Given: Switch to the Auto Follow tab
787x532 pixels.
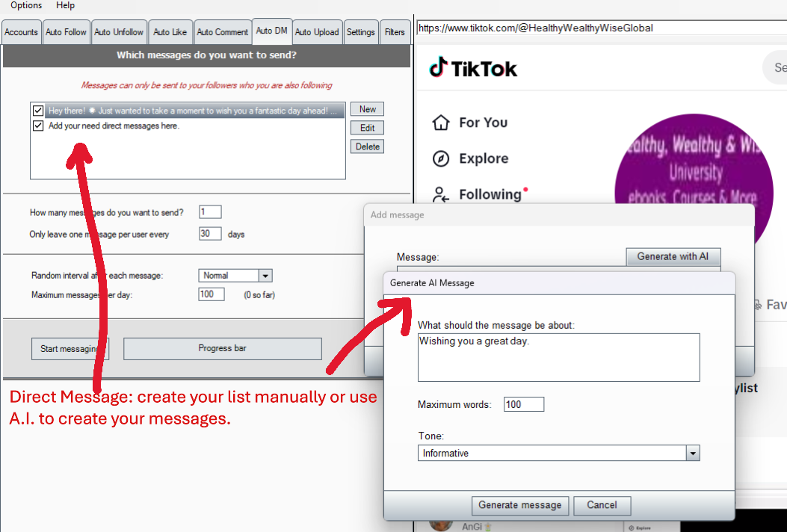Looking at the screenshot, I should tap(66, 32).
